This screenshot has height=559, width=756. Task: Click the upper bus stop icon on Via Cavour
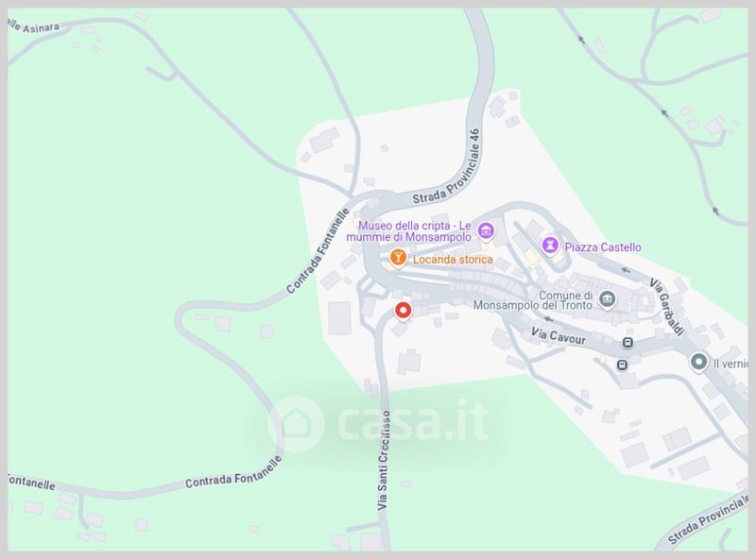(x=627, y=343)
